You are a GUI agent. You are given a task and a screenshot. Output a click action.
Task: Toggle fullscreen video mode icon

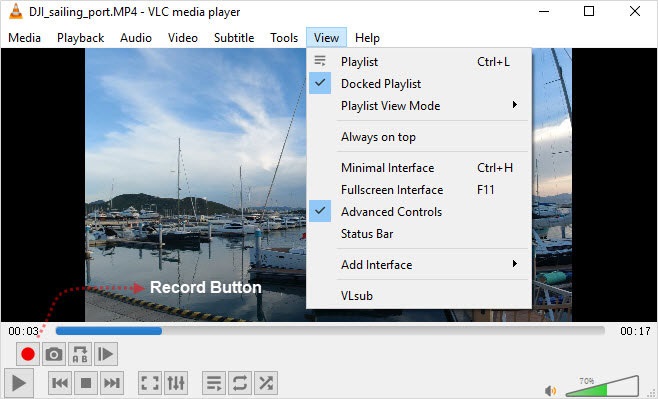[150, 383]
